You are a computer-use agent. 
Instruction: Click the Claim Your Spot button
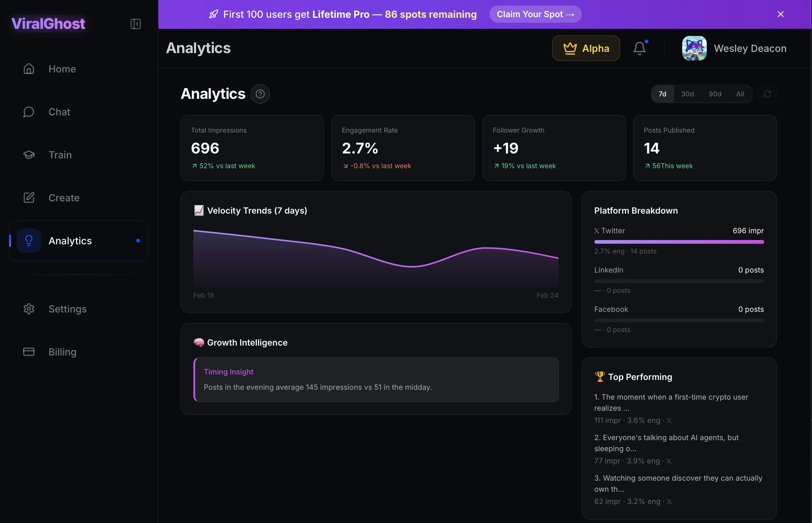[535, 14]
